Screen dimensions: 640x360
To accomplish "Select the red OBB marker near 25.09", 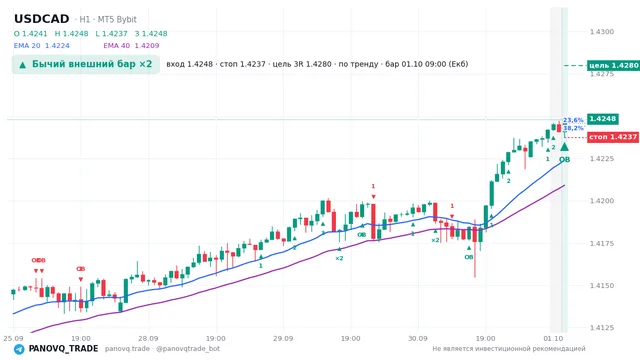I will pyautogui.click(x=38, y=260).
